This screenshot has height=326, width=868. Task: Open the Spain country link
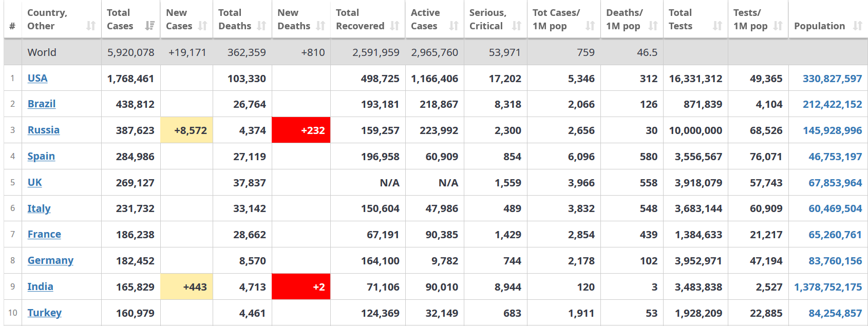click(41, 156)
